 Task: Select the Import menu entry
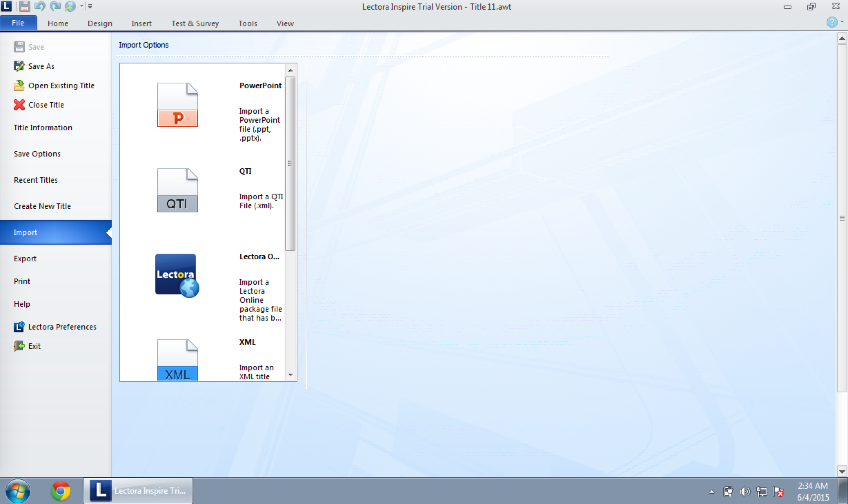[56, 232]
